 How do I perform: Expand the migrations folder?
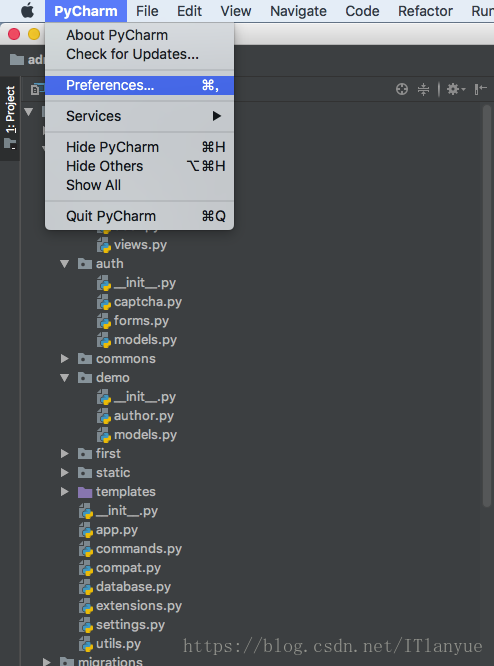coord(47,662)
